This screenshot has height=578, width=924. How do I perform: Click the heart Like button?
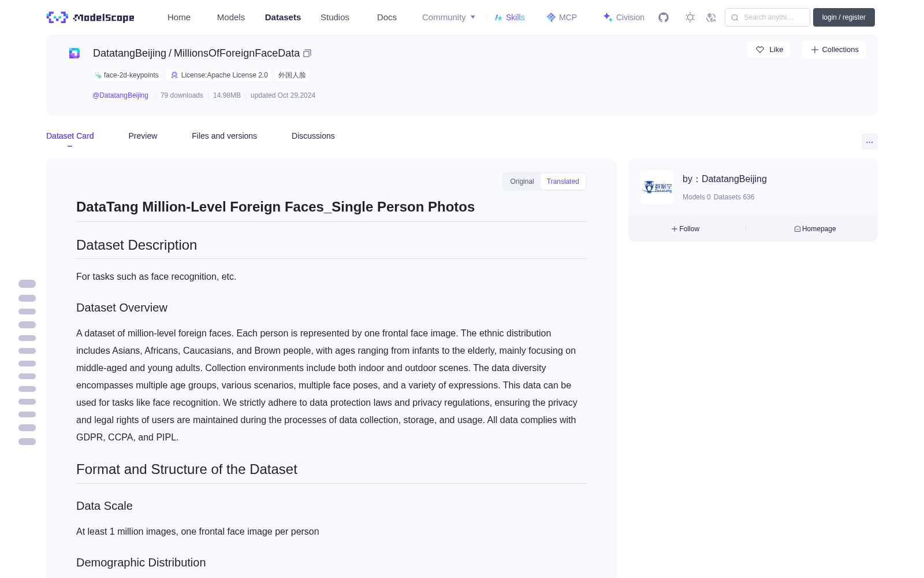[769, 50]
